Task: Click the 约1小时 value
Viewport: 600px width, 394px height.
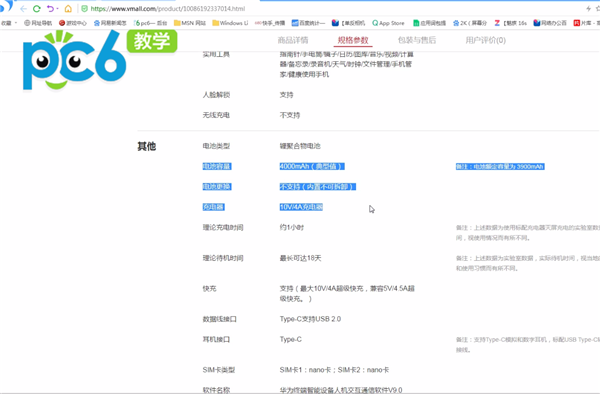Action: click(292, 228)
